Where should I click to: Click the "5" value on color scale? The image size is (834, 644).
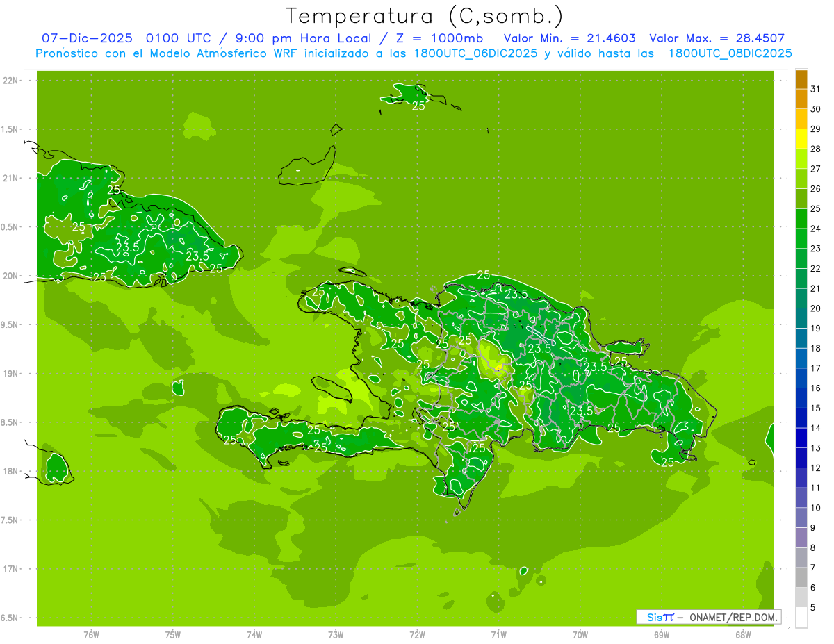tap(813, 608)
